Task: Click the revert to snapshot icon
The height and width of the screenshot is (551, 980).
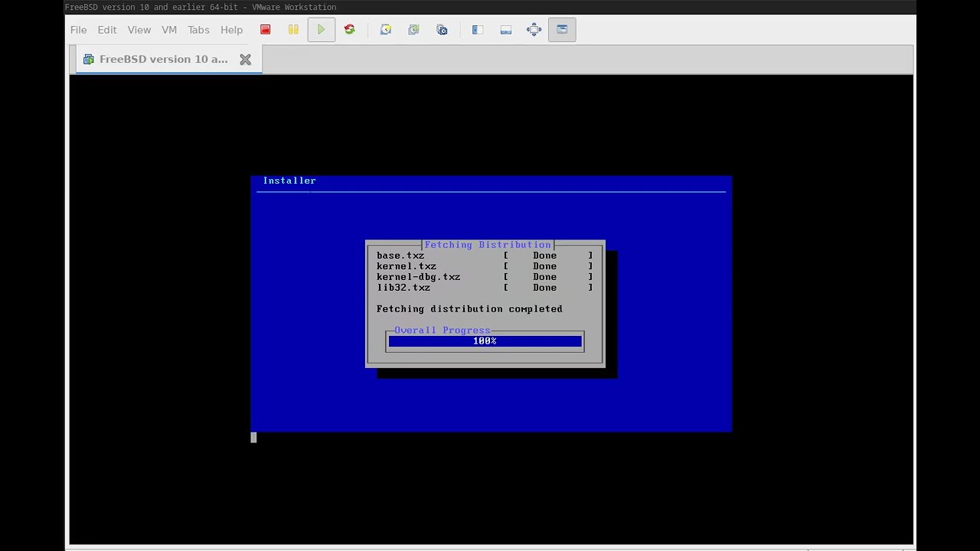Action: coord(414,30)
